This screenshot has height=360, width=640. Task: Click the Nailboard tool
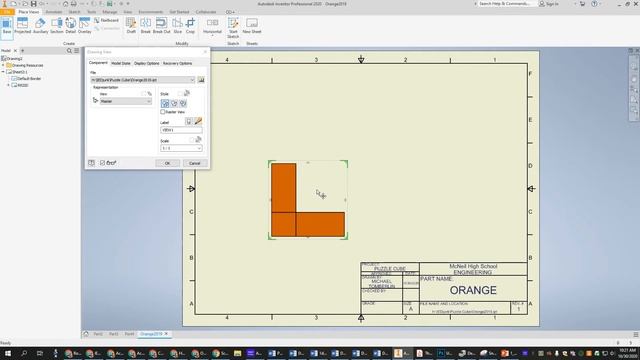coord(106,20)
